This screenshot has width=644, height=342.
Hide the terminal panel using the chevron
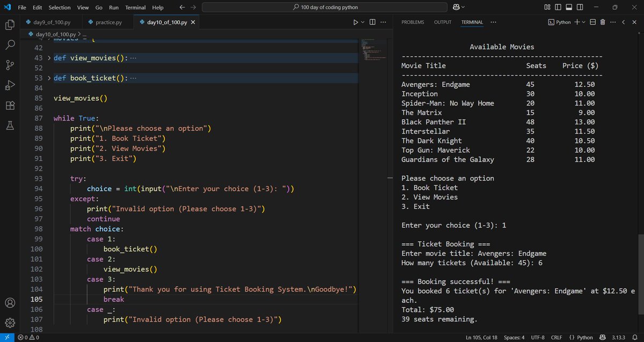pyautogui.click(x=624, y=22)
